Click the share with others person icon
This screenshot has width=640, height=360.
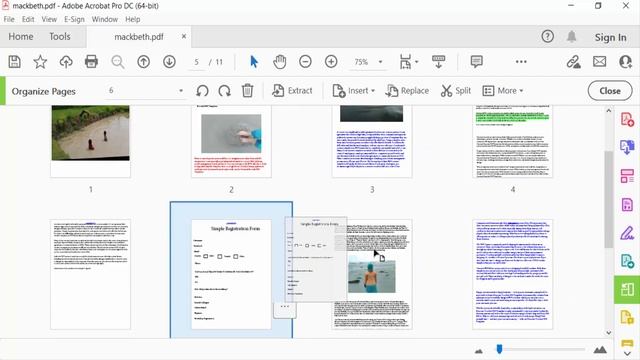[625, 62]
